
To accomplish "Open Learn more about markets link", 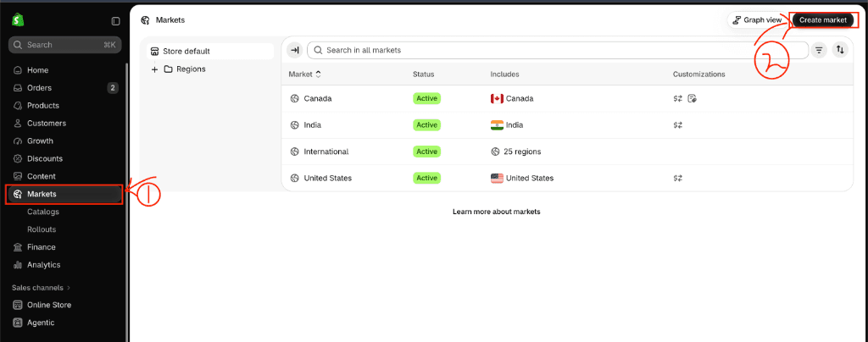I will pos(496,212).
